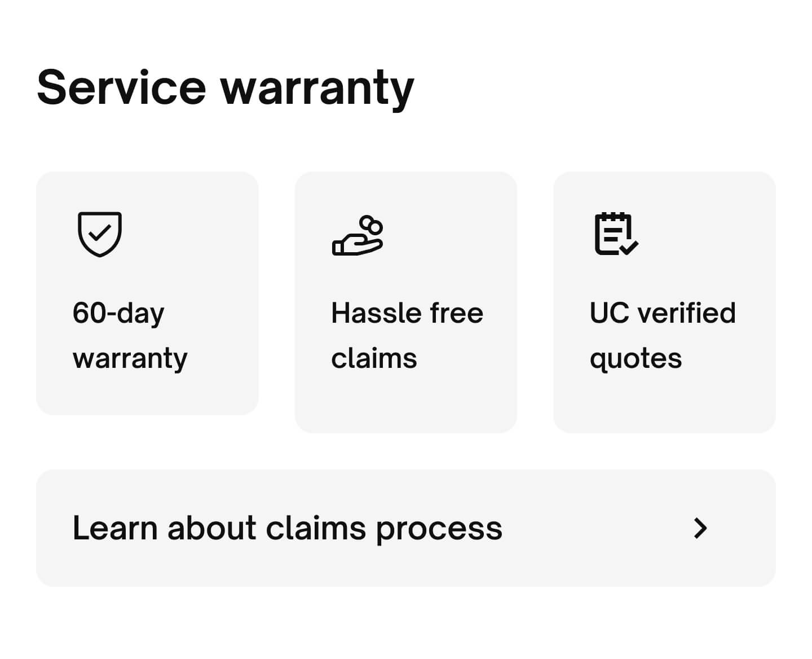Click the Learn about claims process text
The image size is (812, 659).
tap(288, 528)
